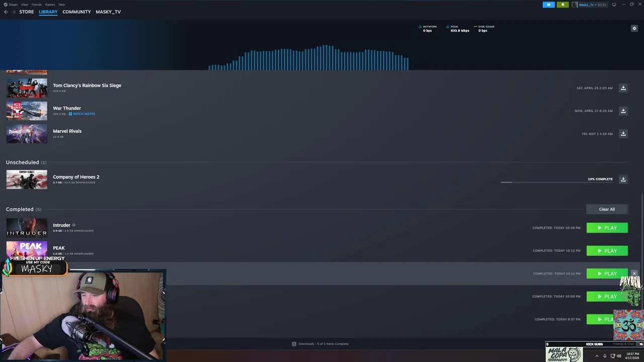
Task: Click 'MON, APRIL 27 6:20 AM' schedule text
Action: (594, 111)
